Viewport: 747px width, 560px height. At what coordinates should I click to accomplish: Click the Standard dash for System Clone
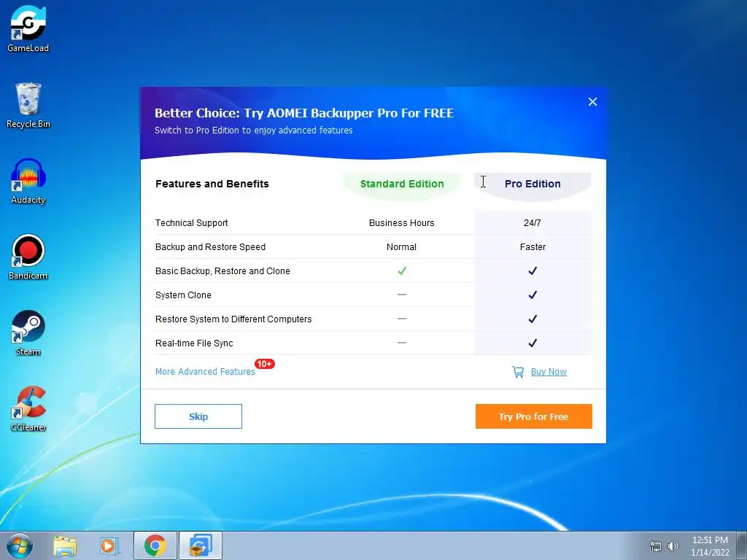coord(402,295)
